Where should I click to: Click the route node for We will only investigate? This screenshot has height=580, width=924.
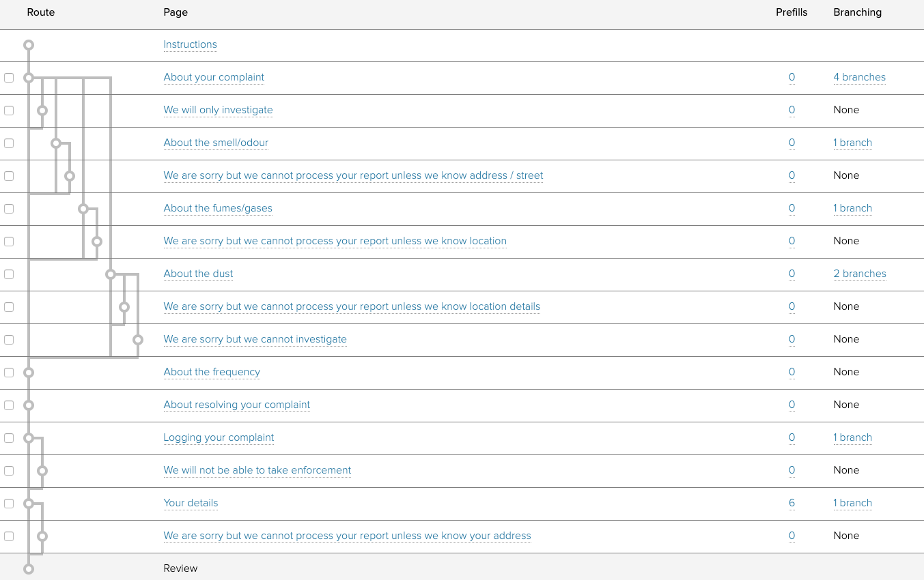pyautogui.click(x=42, y=111)
